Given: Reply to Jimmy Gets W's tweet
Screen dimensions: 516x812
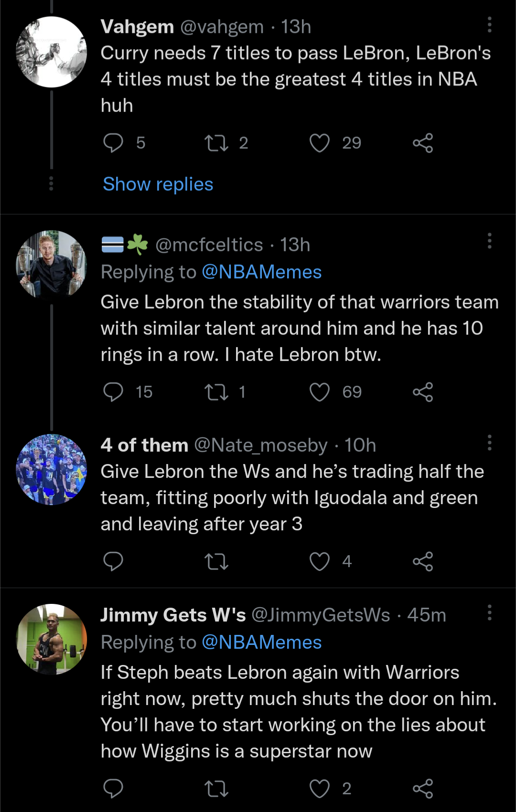Looking at the screenshot, I should (113, 789).
